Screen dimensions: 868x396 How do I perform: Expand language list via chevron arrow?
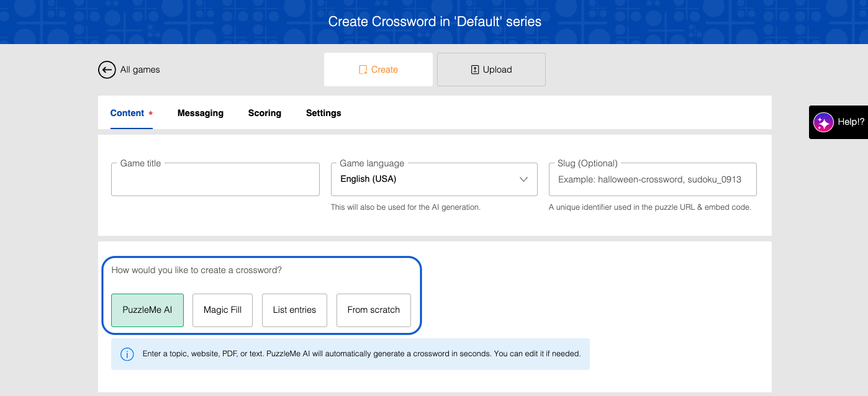pos(523,179)
